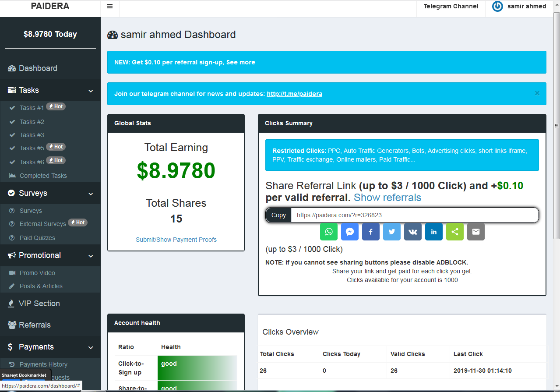Click the page's vertical scrollbar
Viewport: 560px width, 392px height.
click(x=556, y=131)
